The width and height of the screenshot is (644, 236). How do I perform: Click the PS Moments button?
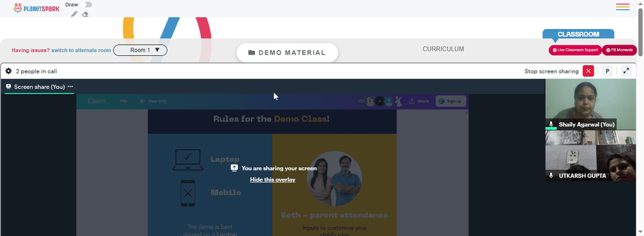coord(620,50)
